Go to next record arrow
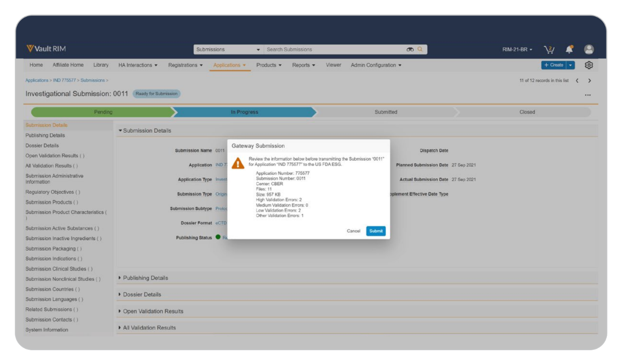 pos(589,81)
